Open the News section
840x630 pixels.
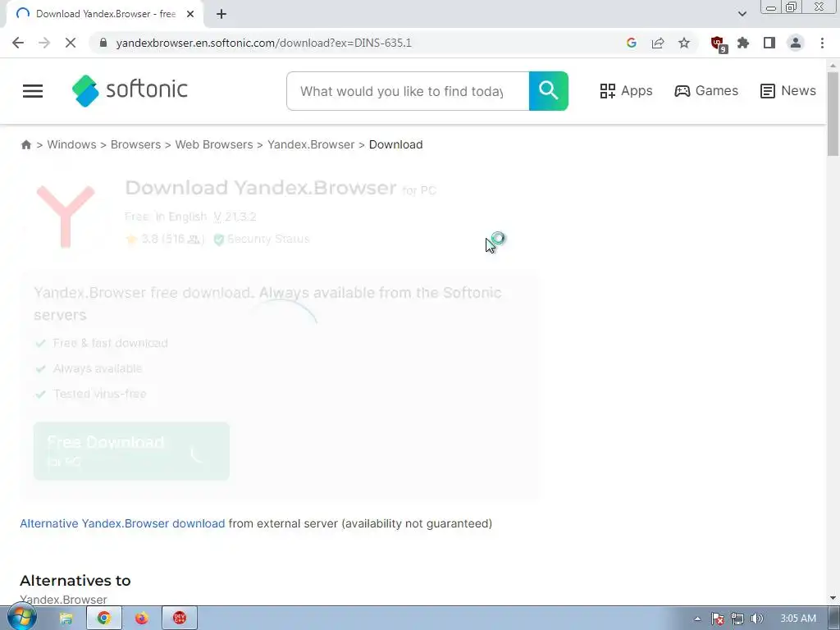click(788, 91)
